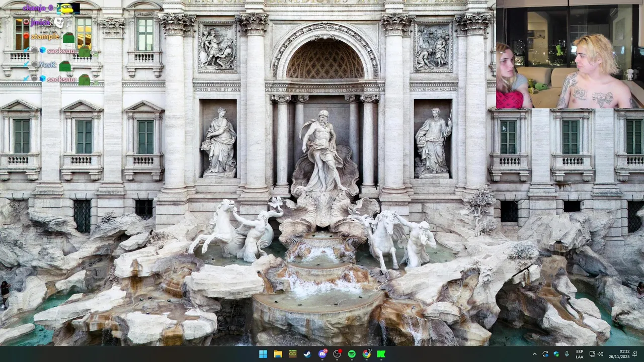Open the volume speaker tray icon
644x362 pixels.
pos(600,354)
